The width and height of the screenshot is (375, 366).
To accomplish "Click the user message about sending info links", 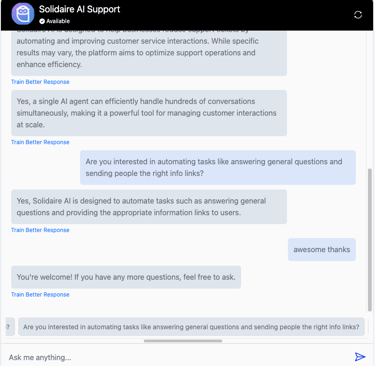I will (x=218, y=167).
